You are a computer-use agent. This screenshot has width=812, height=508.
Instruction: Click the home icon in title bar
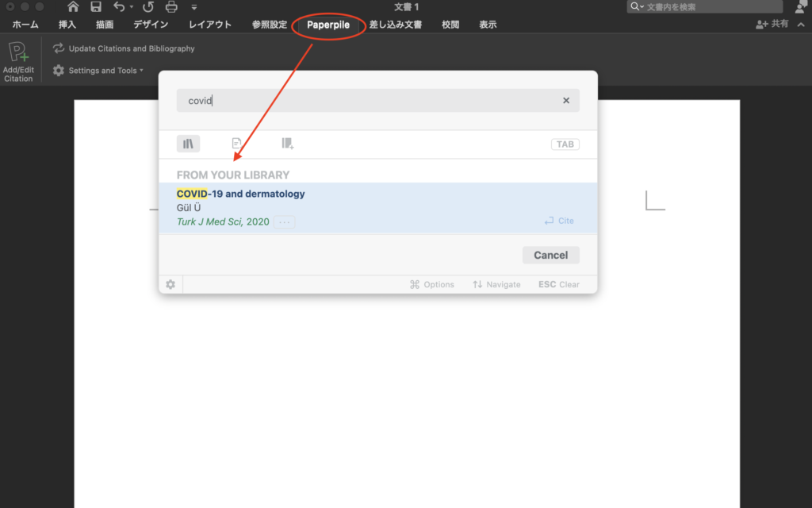[73, 6]
